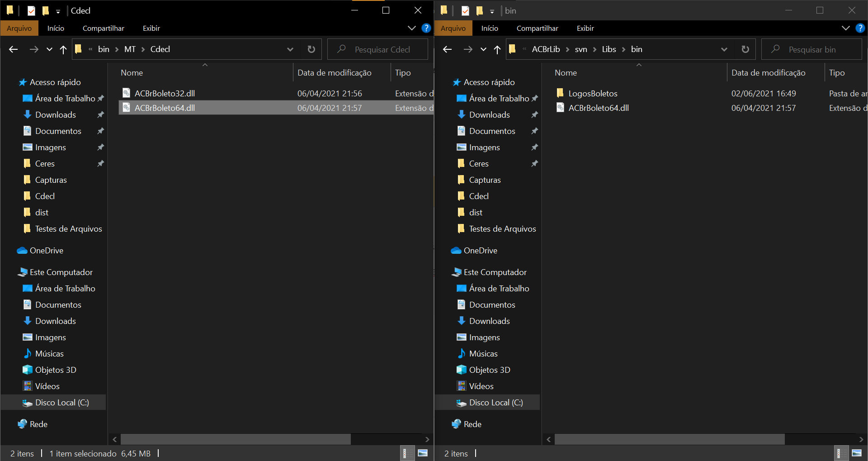Open the Exibir tab in bin window
This screenshot has width=868, height=461.
(x=585, y=28)
